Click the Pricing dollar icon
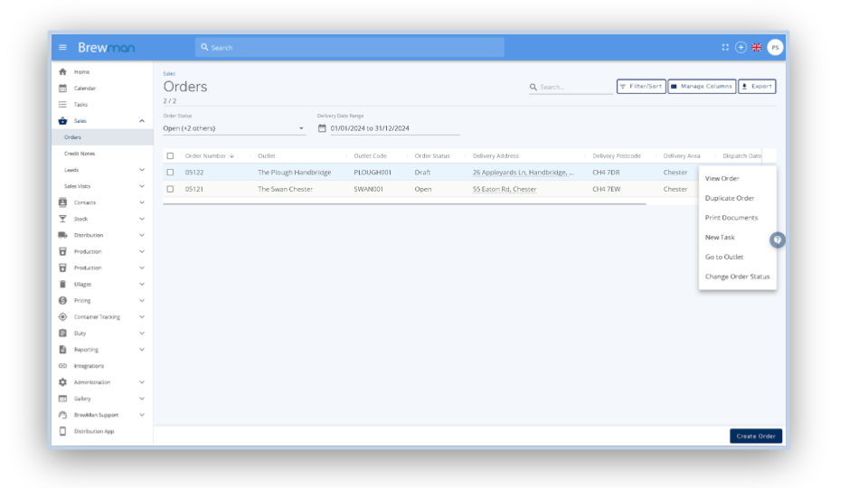This screenshot has height=488, width=868. click(62, 300)
